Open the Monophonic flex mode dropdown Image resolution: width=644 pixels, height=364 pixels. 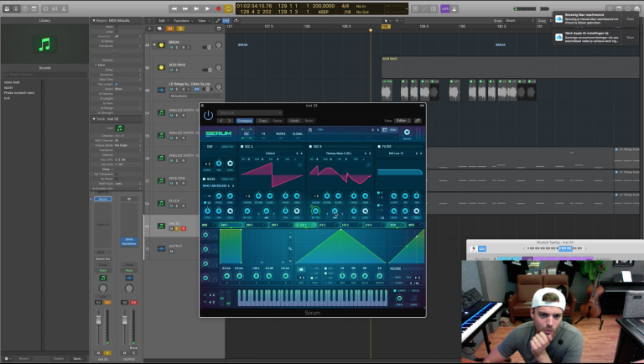point(196,96)
